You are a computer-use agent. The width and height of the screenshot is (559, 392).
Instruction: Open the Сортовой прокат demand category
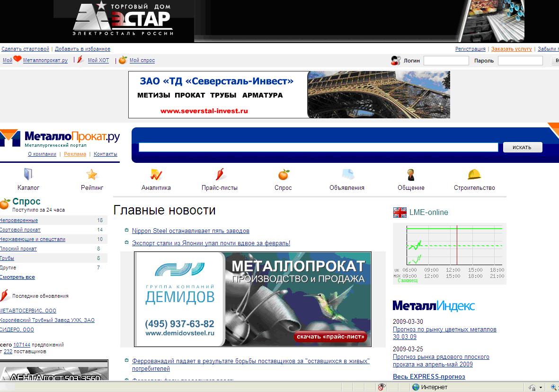click(x=20, y=230)
